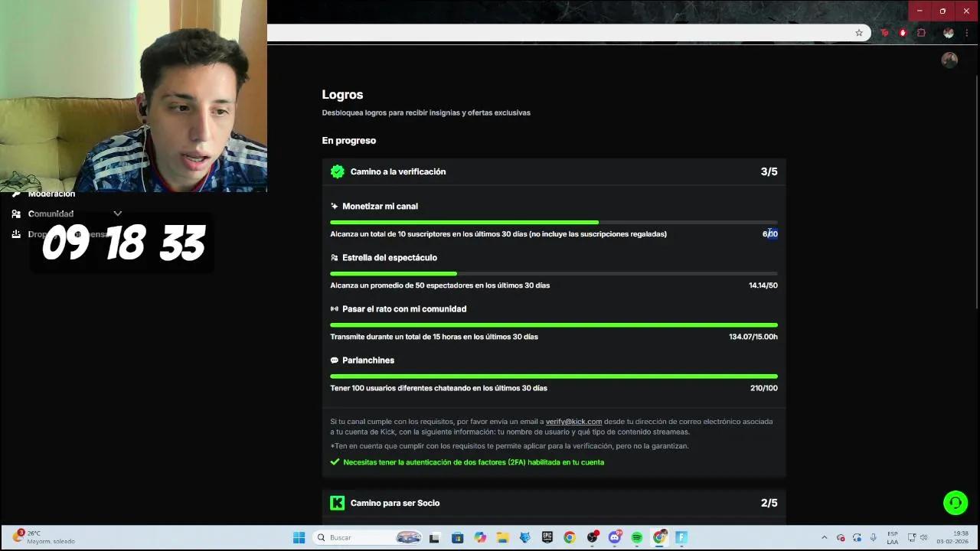Screen dimensions: 980x551
Task: Click the chat bubble icon beside Parlanchines
Action: point(334,360)
